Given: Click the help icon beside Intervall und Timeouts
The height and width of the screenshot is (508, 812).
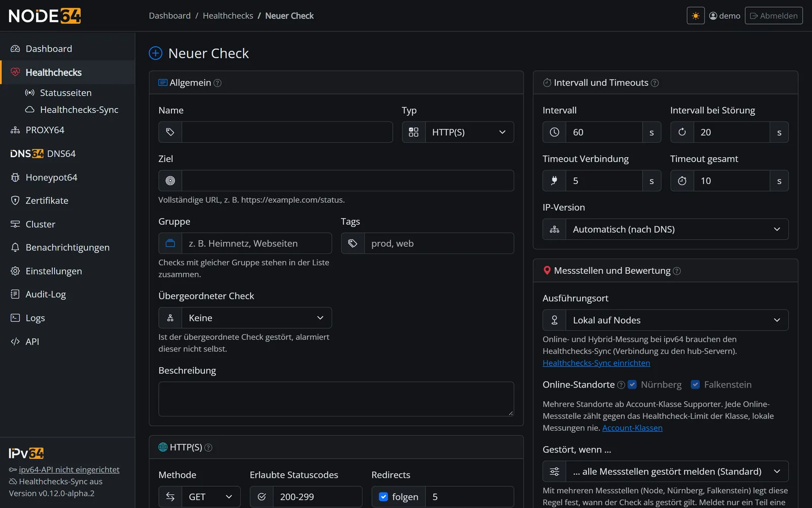Looking at the screenshot, I should click(655, 83).
